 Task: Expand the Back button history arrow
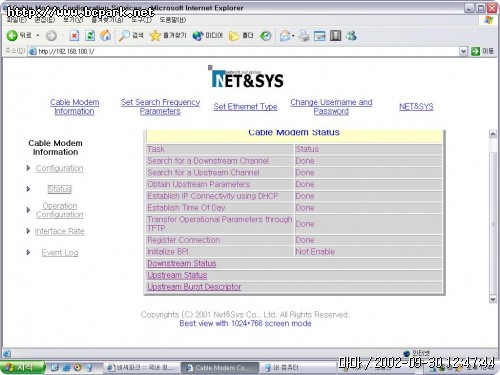[x=38, y=35]
